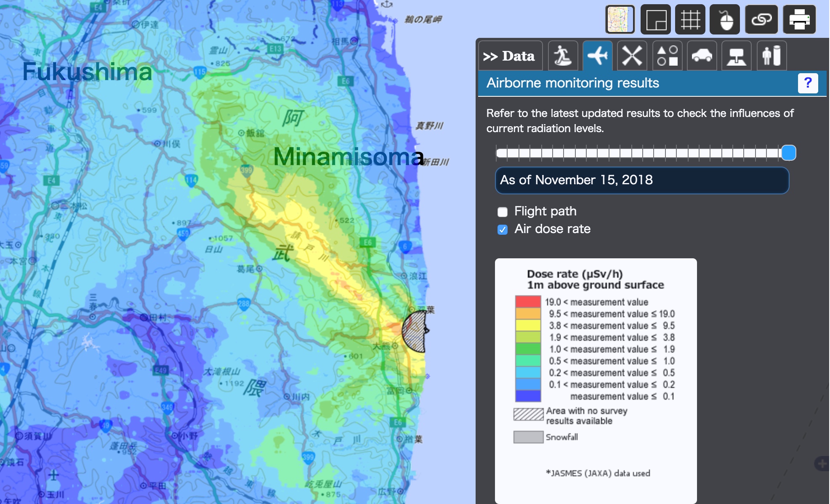
Task: Click the mouse operation icon
Action: (x=725, y=19)
